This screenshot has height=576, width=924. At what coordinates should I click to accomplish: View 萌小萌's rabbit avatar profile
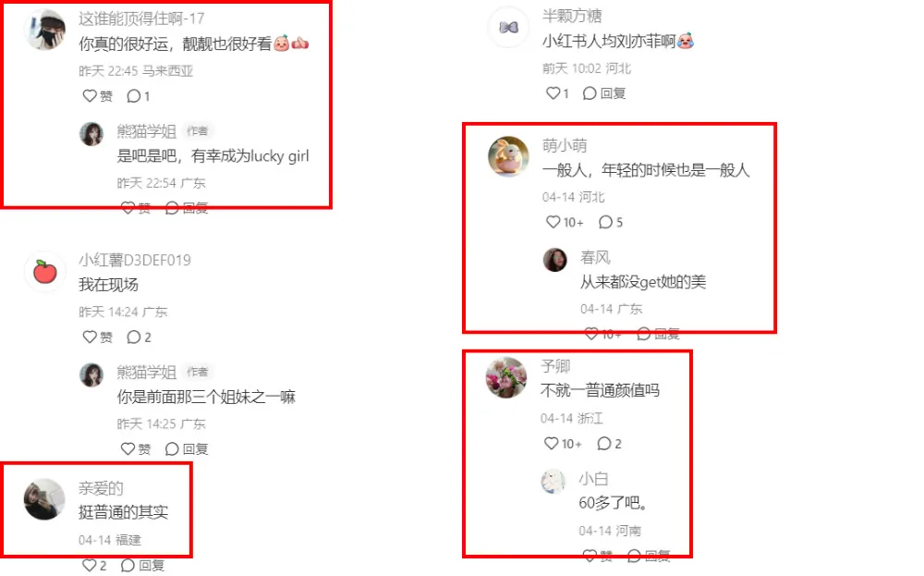[x=508, y=156]
